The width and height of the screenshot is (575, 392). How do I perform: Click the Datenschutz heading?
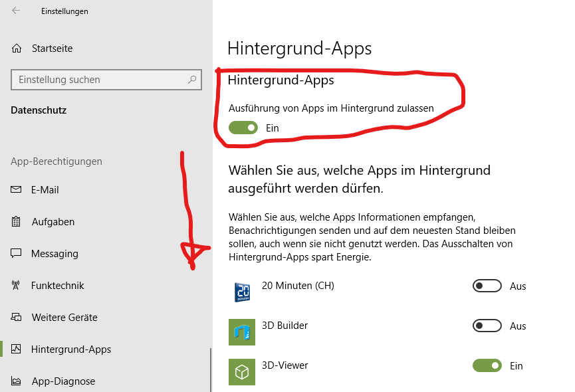39,110
